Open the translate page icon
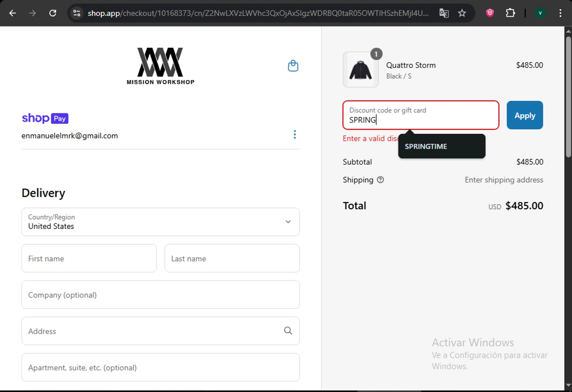The height and width of the screenshot is (392, 572). pos(444,13)
